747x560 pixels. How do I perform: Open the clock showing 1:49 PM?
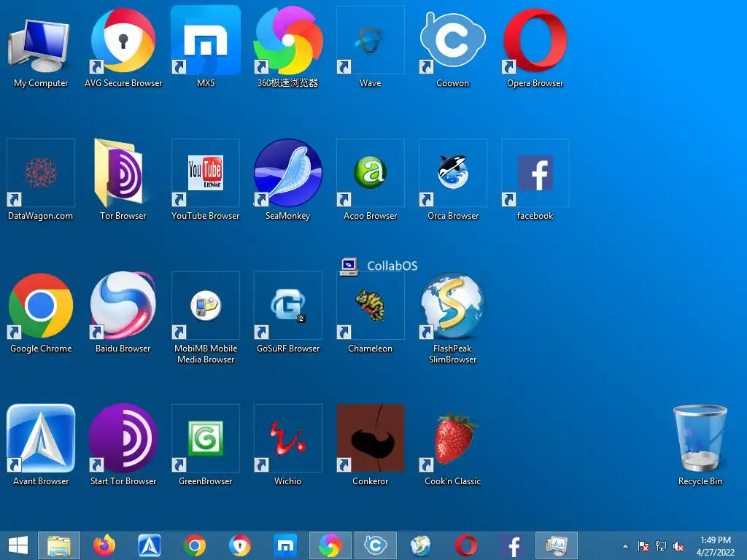(716, 545)
